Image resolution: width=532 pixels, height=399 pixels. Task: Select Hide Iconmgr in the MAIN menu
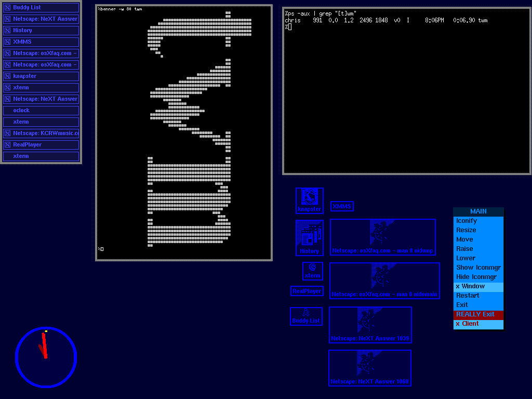(x=478, y=277)
